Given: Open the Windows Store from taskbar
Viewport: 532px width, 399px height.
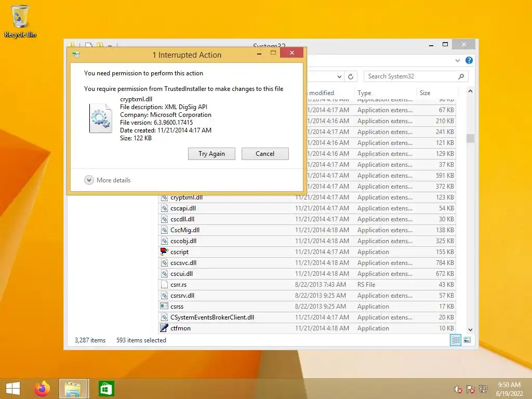Looking at the screenshot, I should [106, 389].
